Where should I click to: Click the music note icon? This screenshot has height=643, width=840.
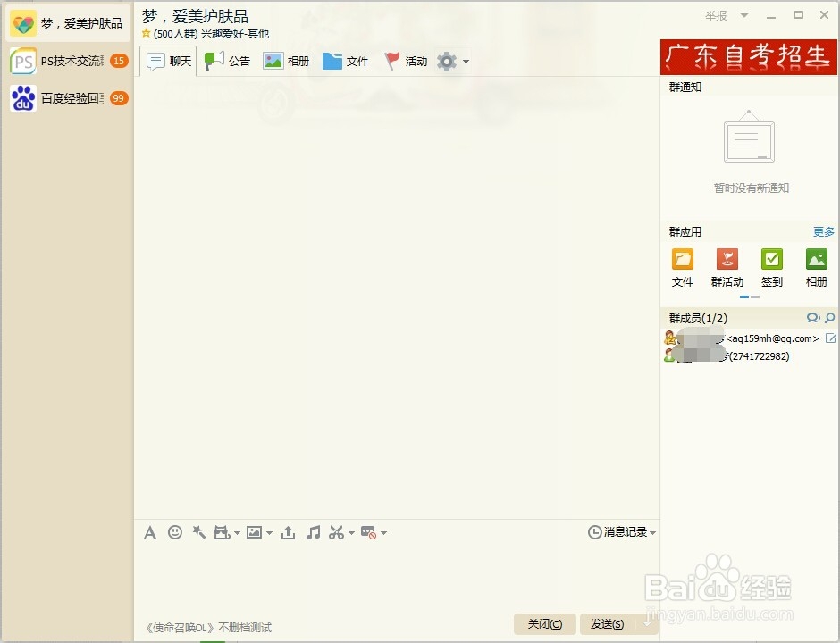point(312,532)
